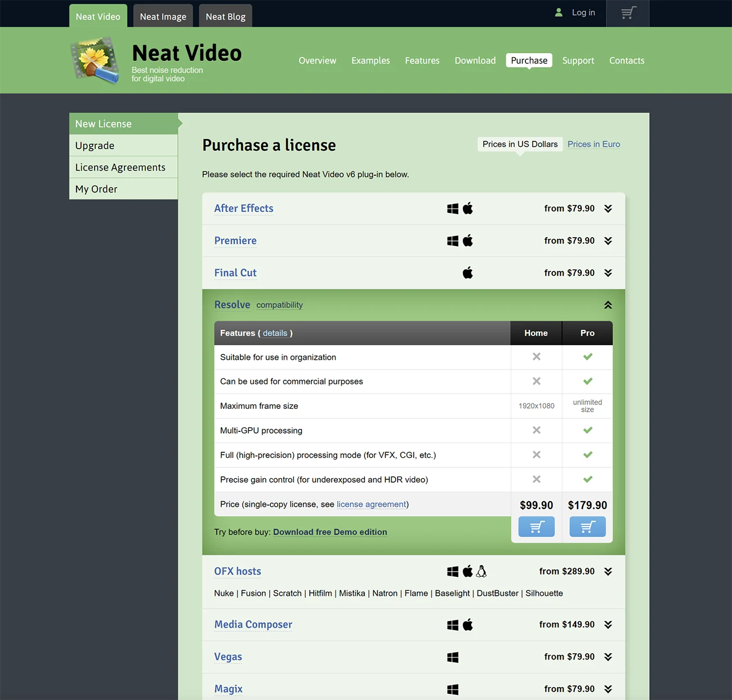The height and width of the screenshot is (700, 732).
Task: Click the Log in link
Action: (583, 12)
